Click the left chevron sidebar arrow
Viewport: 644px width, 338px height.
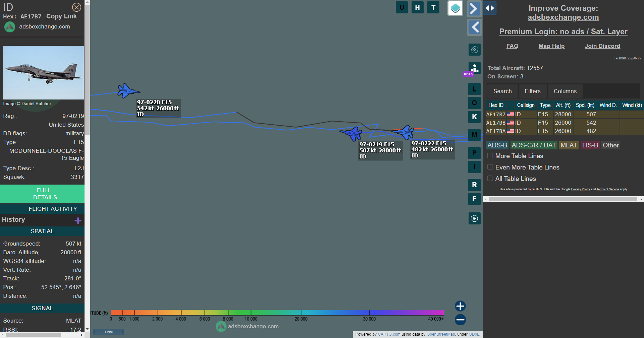point(474,27)
